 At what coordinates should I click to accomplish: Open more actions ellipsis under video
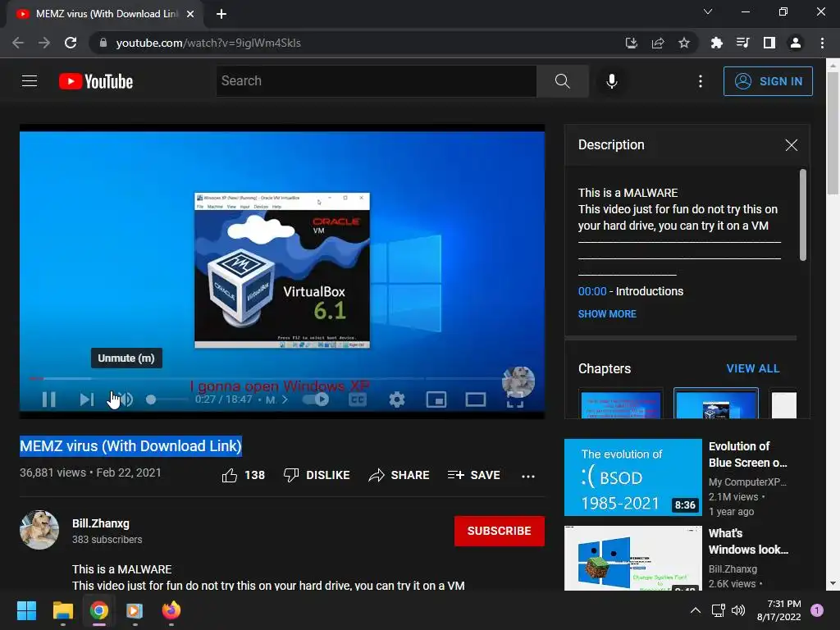tap(528, 476)
